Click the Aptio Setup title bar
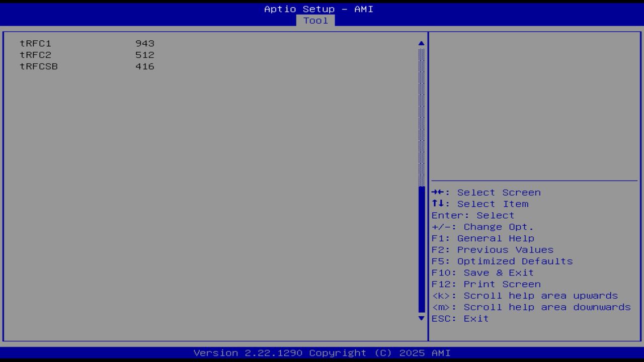644x362 pixels. [x=318, y=9]
